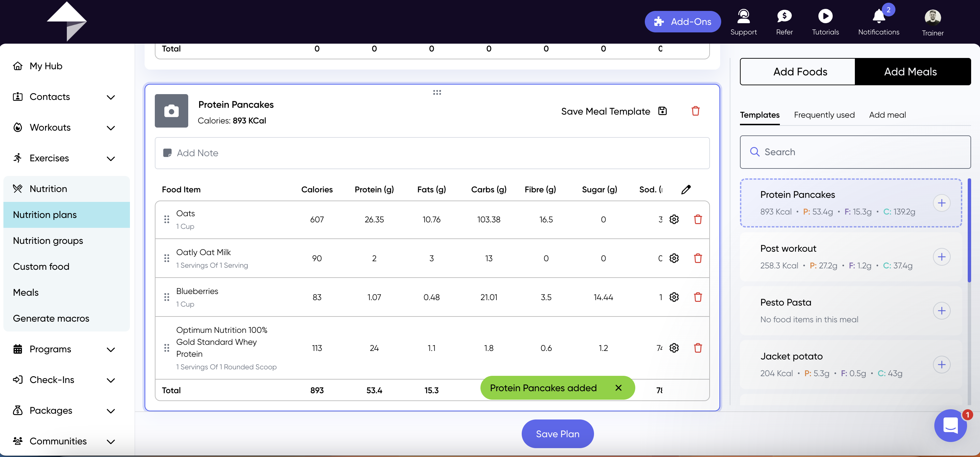Delete the Blueberries food item
Image resolution: width=980 pixels, height=457 pixels.
pyautogui.click(x=698, y=297)
